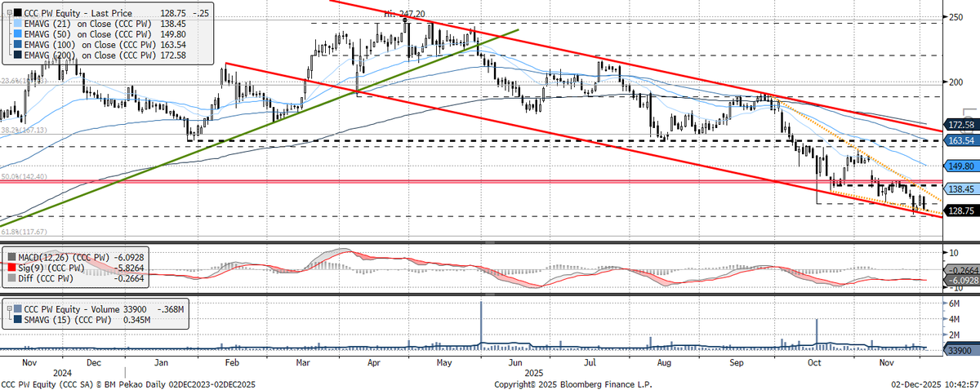980x390 pixels.
Task: Click the Mar month label on time axis
Action: point(303,361)
